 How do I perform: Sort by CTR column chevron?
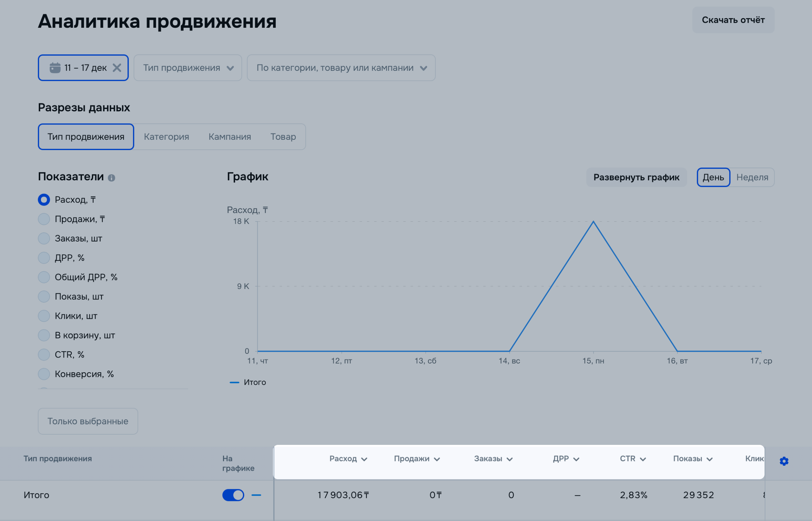click(643, 460)
